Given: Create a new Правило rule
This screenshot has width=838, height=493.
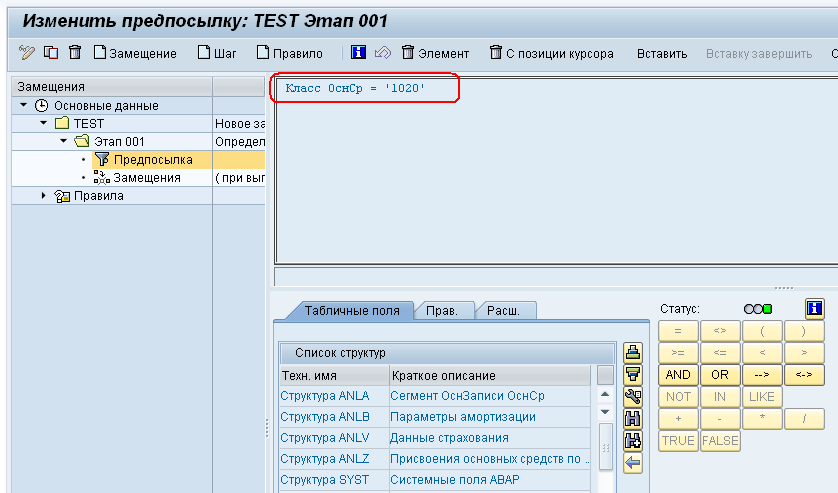Looking at the screenshot, I should pyautogui.click(x=290, y=53).
